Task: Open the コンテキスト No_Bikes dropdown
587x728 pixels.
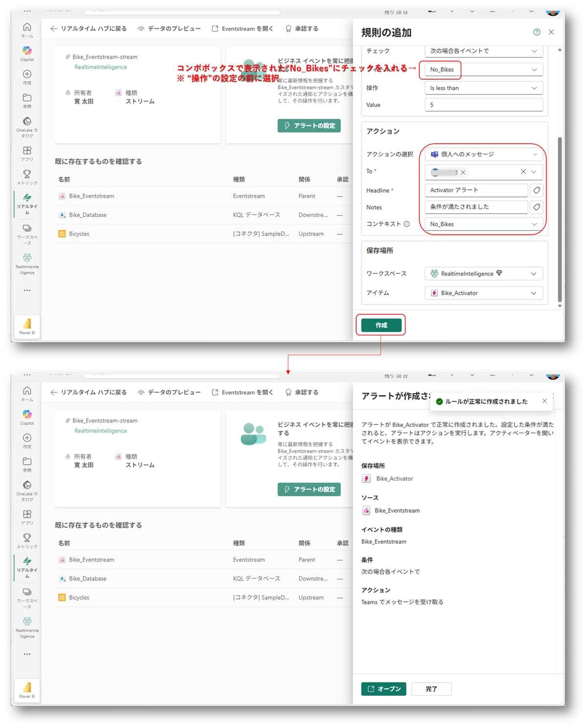Action: pyautogui.click(x=484, y=224)
